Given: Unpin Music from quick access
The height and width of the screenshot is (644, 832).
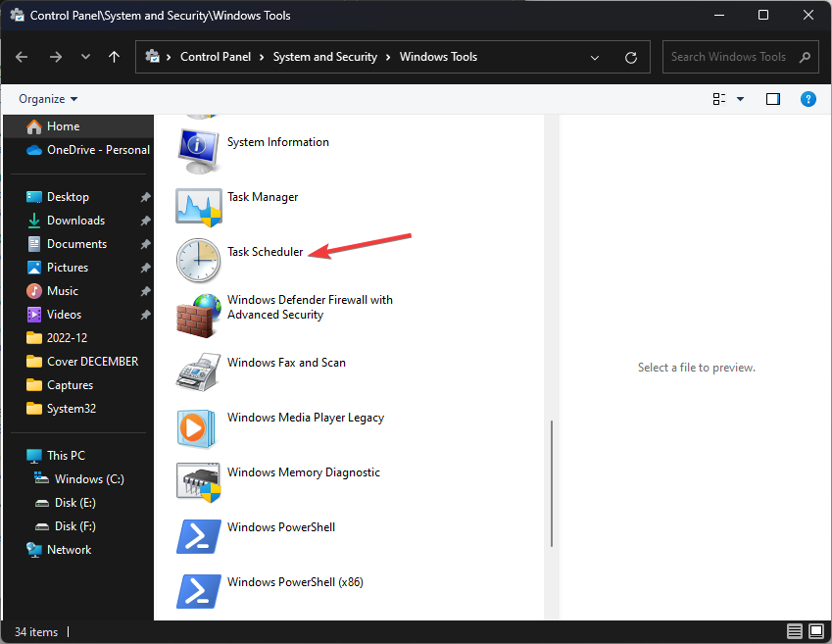Looking at the screenshot, I should click(x=145, y=291).
